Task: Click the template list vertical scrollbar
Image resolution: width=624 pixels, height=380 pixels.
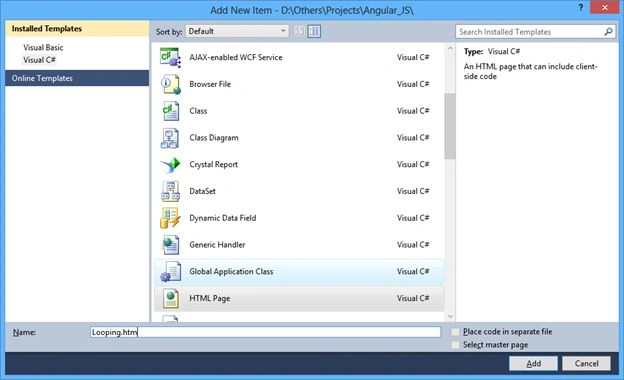Action: (x=450, y=182)
